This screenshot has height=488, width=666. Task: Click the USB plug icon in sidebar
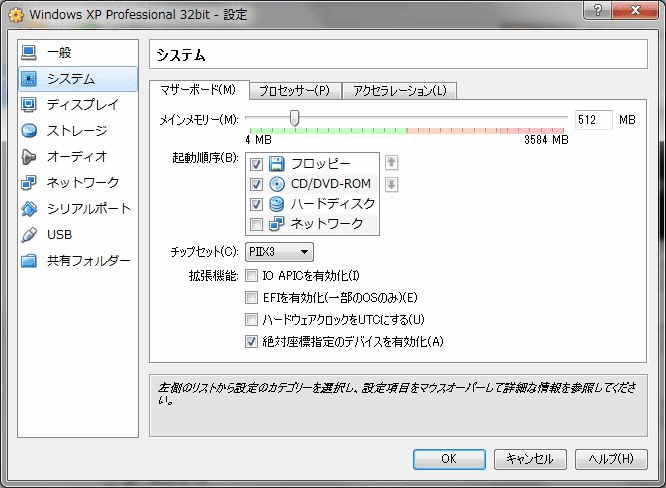coord(28,234)
